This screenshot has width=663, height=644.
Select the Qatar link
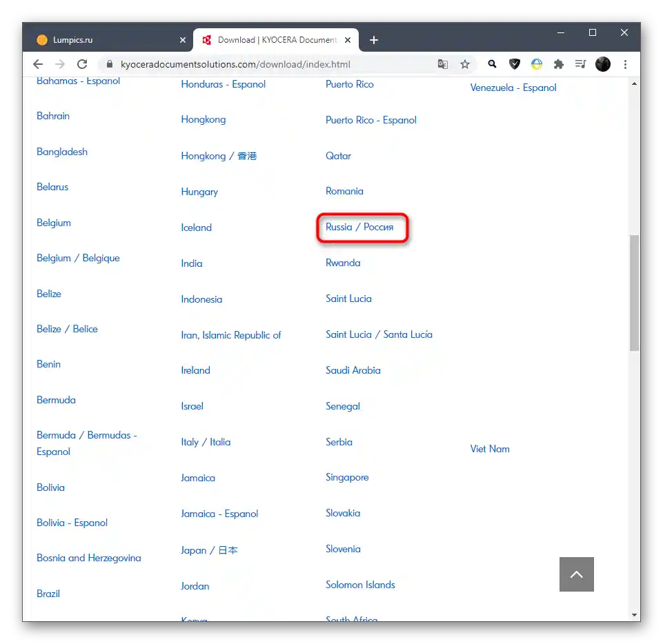338,156
